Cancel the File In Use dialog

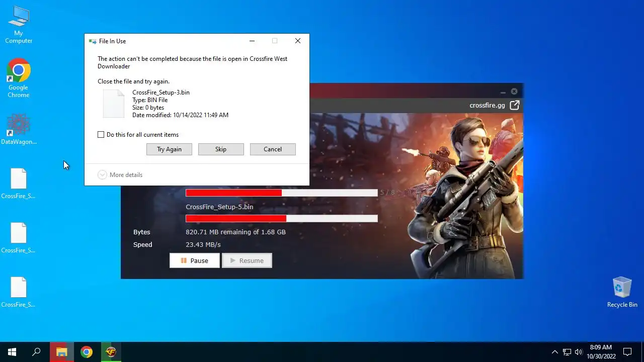point(273,149)
